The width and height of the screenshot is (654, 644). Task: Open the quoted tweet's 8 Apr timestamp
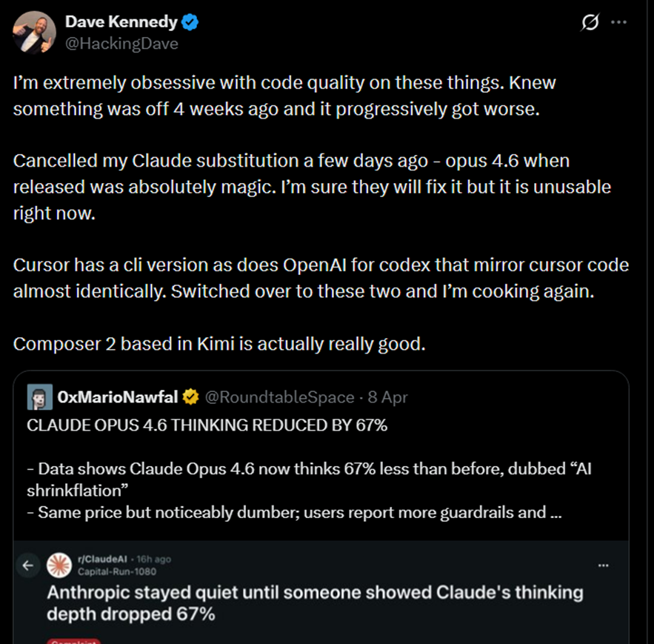388,397
